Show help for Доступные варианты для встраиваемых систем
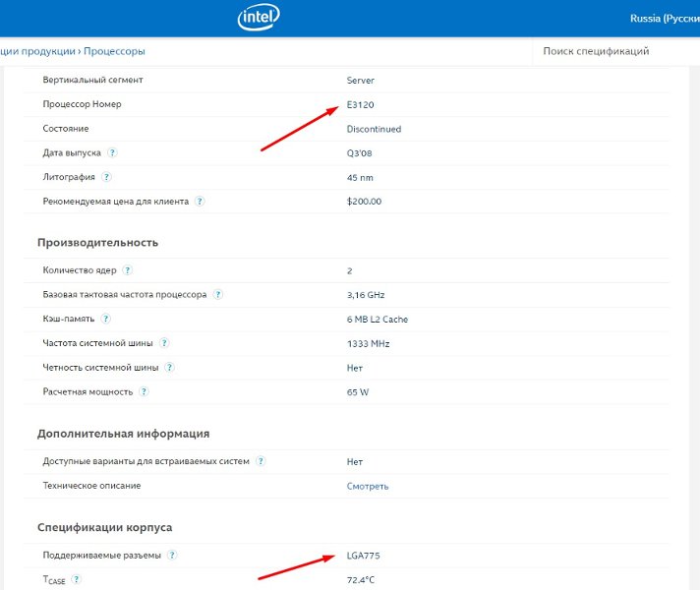This screenshot has width=700, height=590. pyautogui.click(x=261, y=461)
